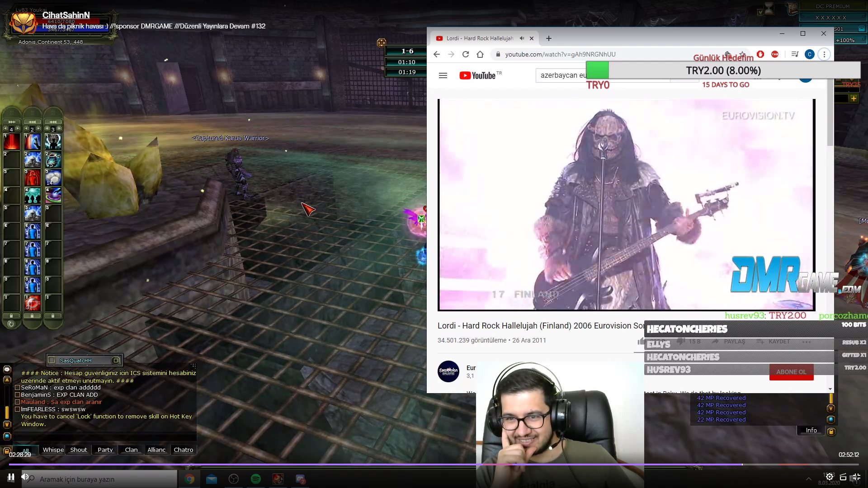Reload the YouTube page in Chrome
The width and height of the screenshot is (868, 488).
(466, 54)
